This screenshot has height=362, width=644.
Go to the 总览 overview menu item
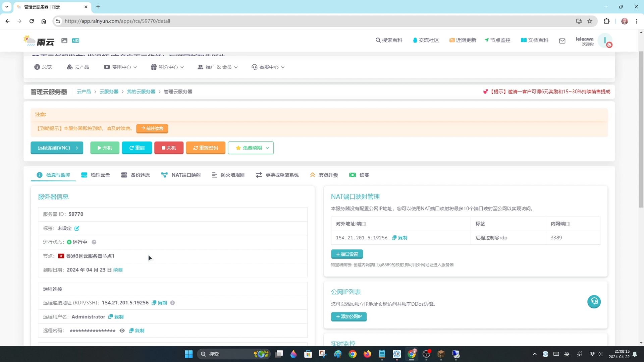[43, 67]
